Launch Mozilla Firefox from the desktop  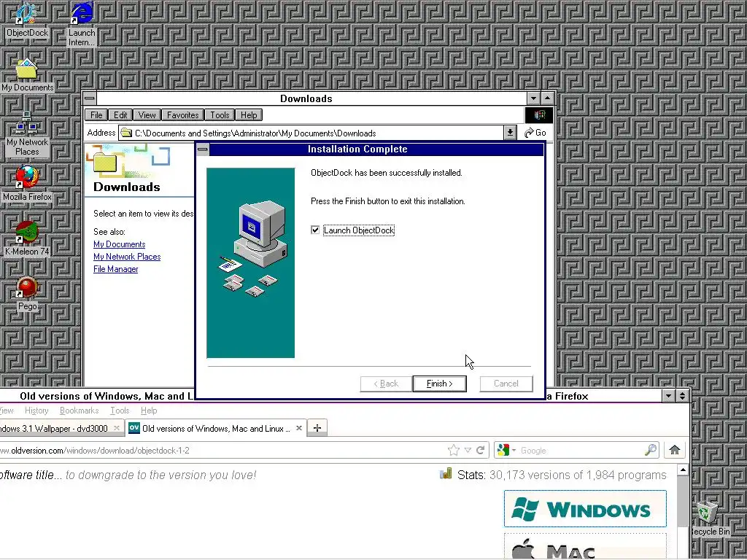click(x=27, y=184)
